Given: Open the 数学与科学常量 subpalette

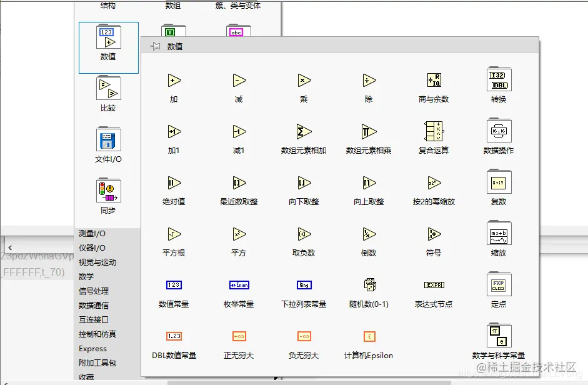Looking at the screenshot, I should 498,336.
